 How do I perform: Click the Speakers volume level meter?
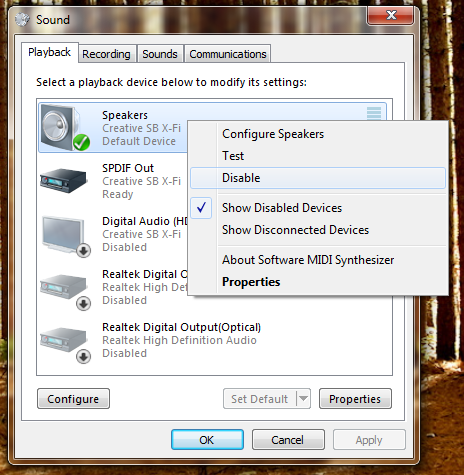click(x=374, y=113)
